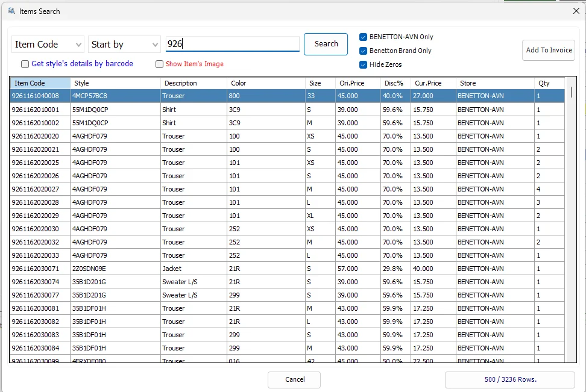Open the Item Code search field dropdown

pyautogui.click(x=48, y=45)
